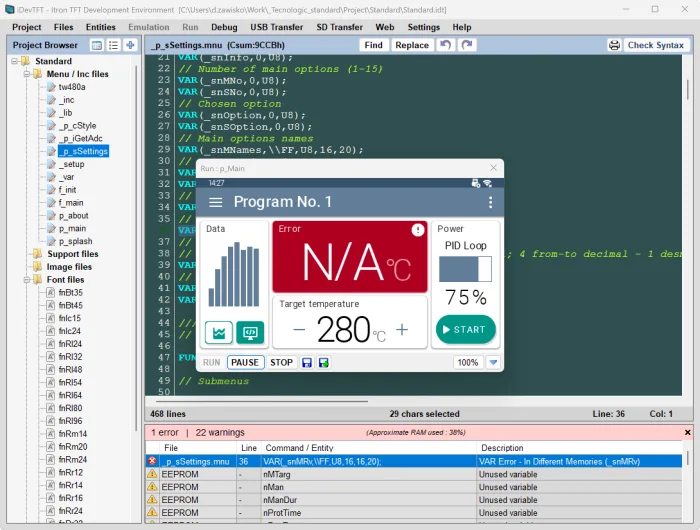Click the PAUSE button in Run window
This screenshot has height=530, width=700.
(x=245, y=363)
